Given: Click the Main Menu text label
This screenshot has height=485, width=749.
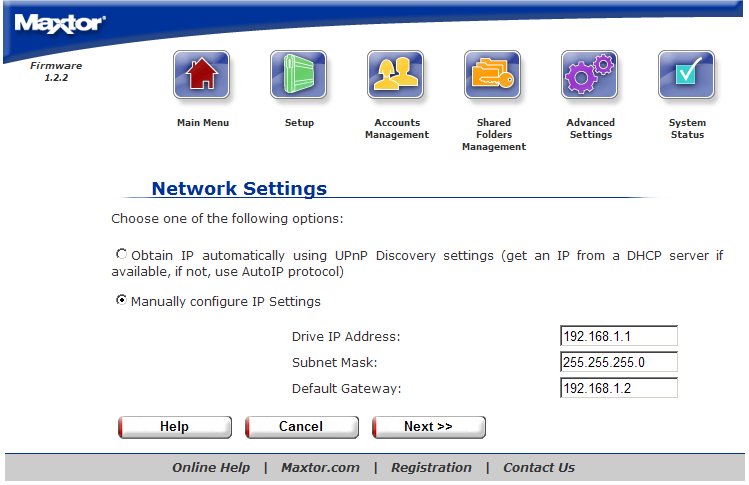Looking at the screenshot, I should 203,123.
